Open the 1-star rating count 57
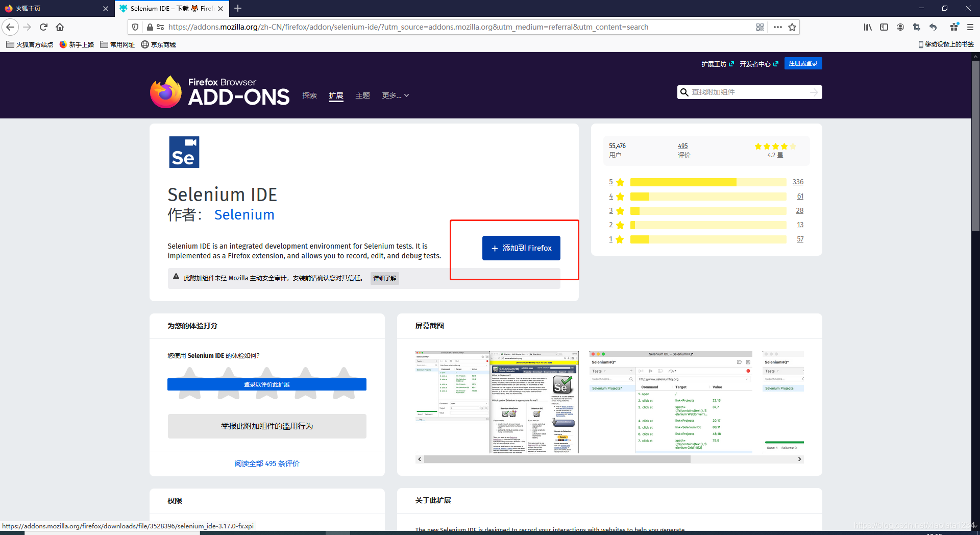 pyautogui.click(x=800, y=239)
